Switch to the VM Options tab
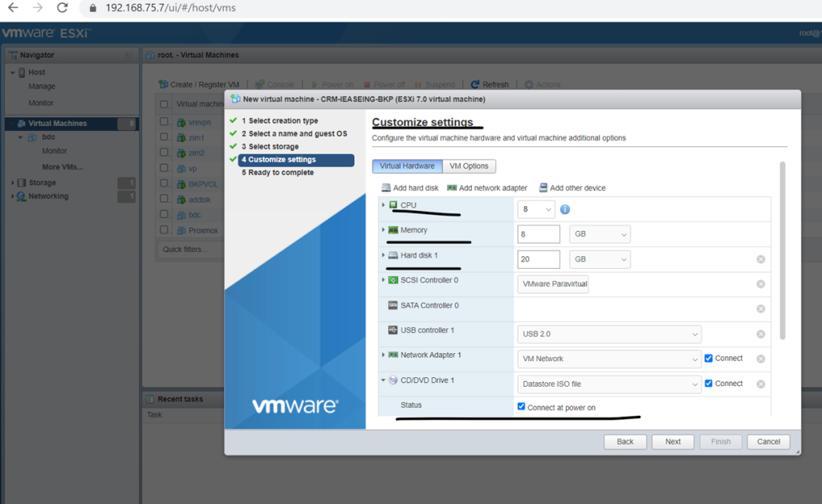 [469, 166]
